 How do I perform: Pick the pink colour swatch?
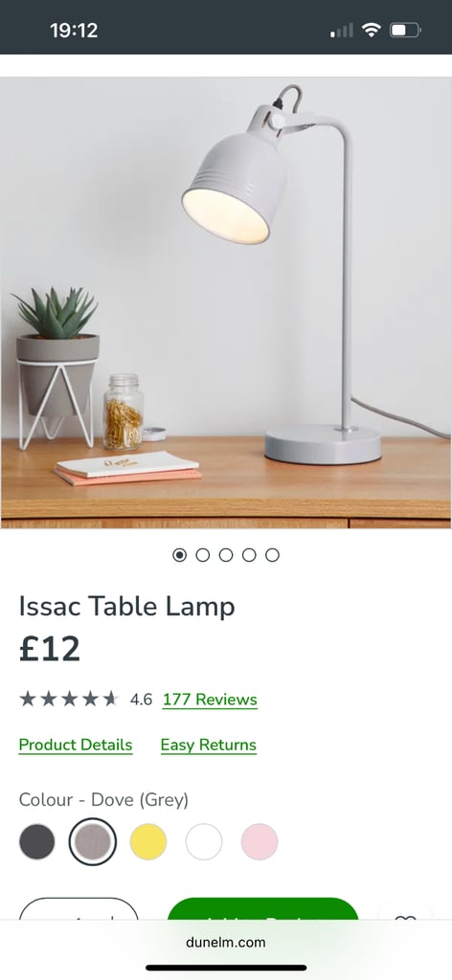[260, 842]
